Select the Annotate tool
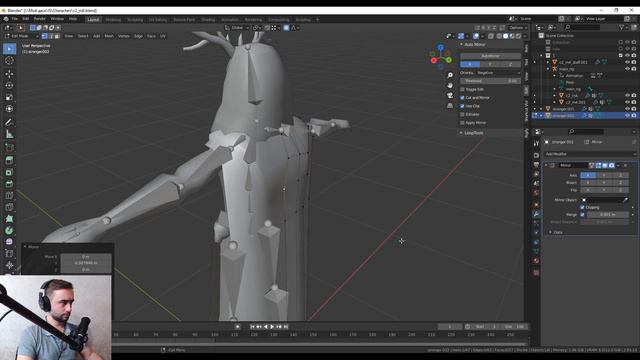640x360 pixels. pyautogui.click(x=9, y=122)
